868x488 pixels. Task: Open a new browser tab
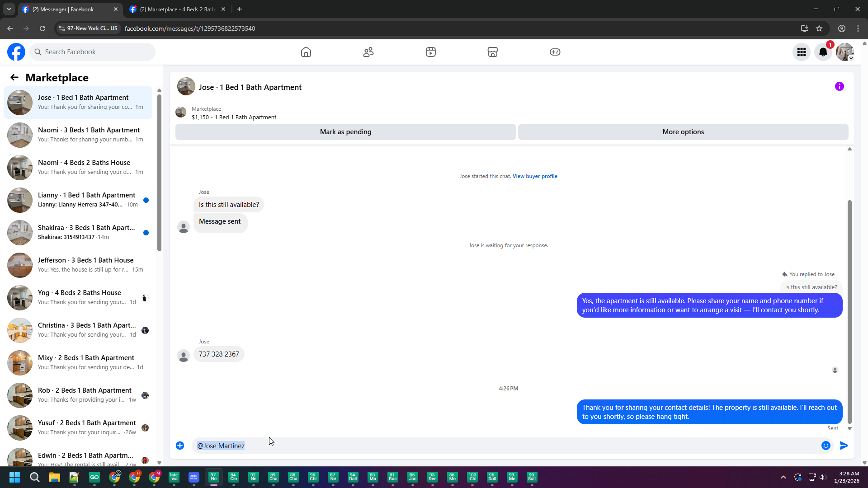(240, 9)
